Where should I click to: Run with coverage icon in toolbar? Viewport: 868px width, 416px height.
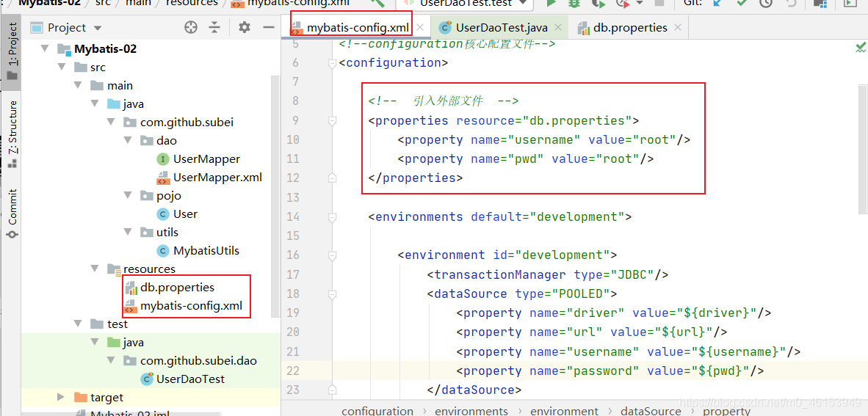pyautogui.click(x=598, y=3)
